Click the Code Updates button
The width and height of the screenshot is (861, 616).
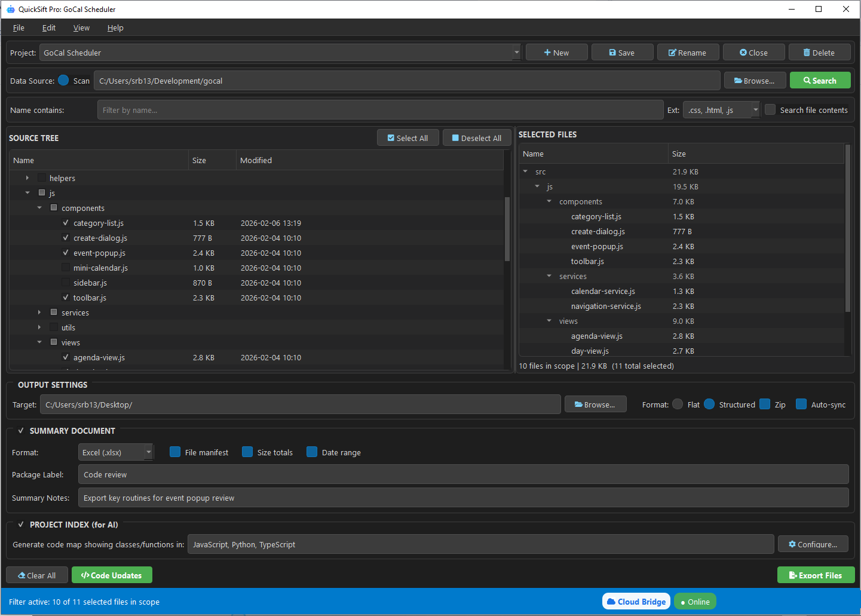tap(112, 575)
